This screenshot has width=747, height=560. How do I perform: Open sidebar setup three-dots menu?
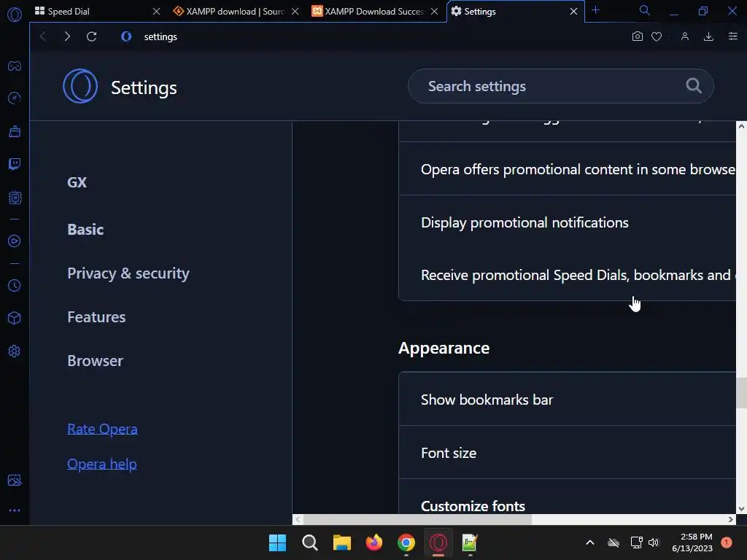pos(15,510)
